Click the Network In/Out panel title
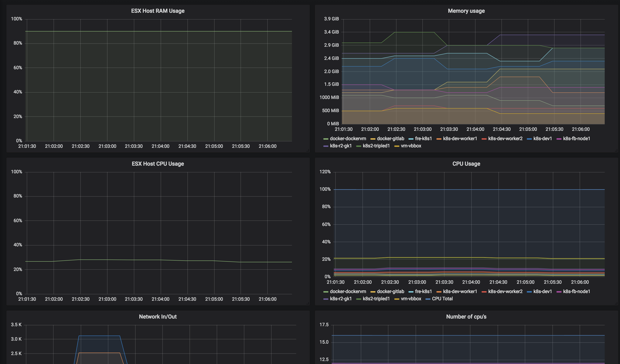The width and height of the screenshot is (620, 364). click(158, 317)
